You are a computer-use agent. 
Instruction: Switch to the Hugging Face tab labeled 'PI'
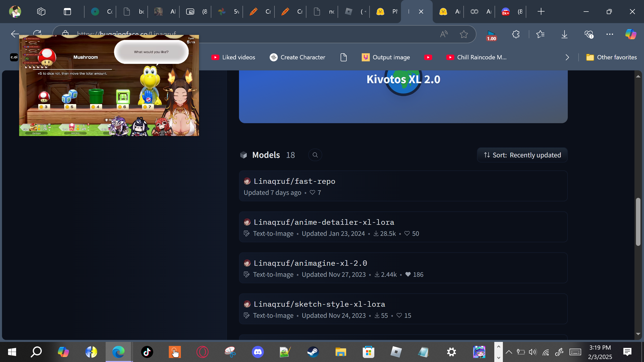(x=385, y=12)
